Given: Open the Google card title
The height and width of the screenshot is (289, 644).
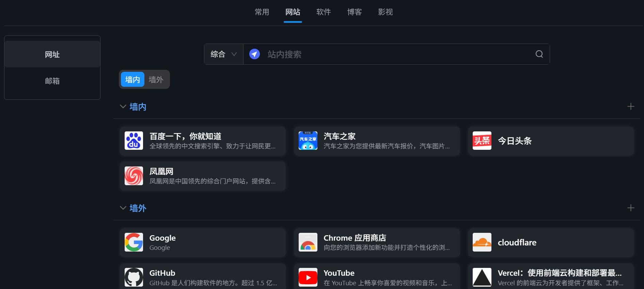Looking at the screenshot, I should 162,238.
